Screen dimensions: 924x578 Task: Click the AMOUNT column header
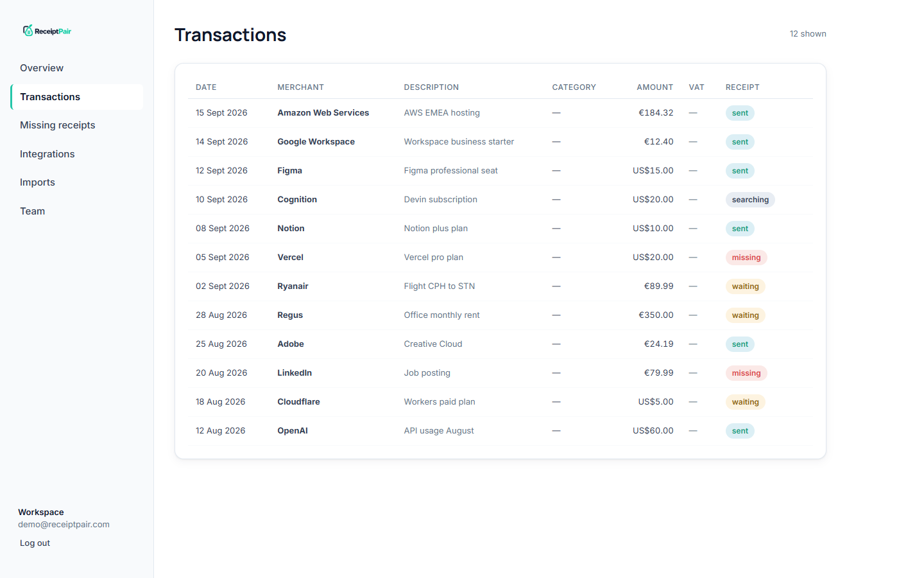654,87
